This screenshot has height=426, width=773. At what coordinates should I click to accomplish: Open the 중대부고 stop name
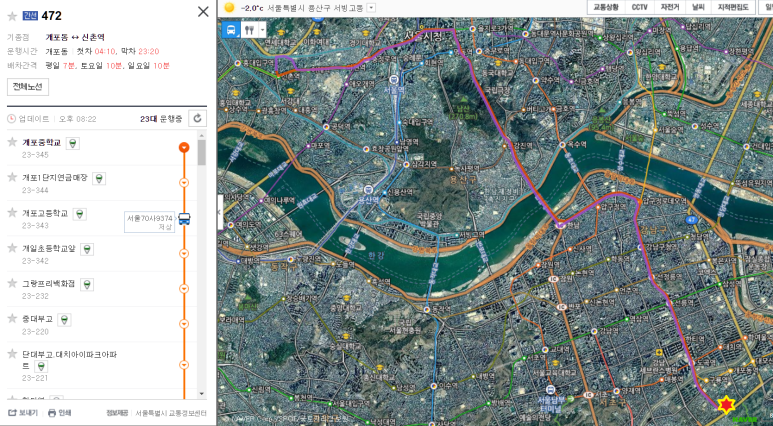(x=37, y=319)
